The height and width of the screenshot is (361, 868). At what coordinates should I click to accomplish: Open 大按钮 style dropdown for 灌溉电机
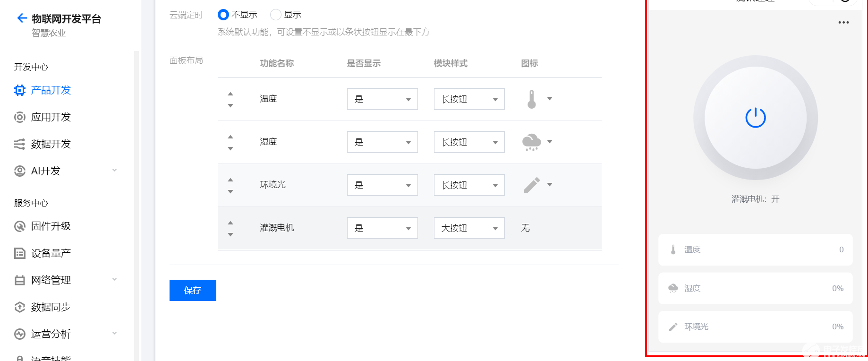tap(469, 228)
